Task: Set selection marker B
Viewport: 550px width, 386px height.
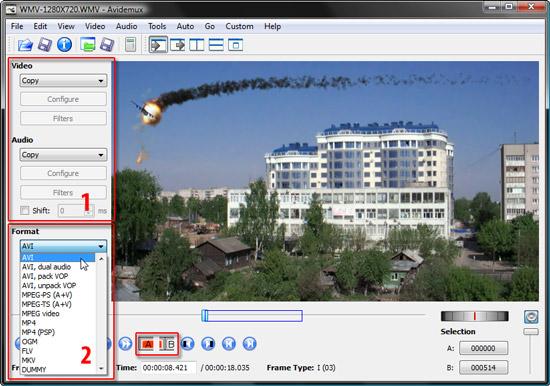Action: click(x=167, y=344)
